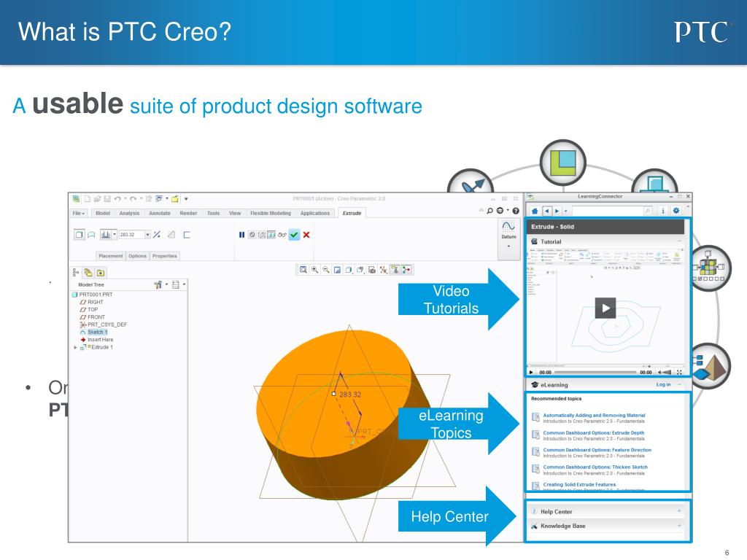Click into the 283.32 depth value field
The width and height of the screenshot is (747, 560).
131,234
